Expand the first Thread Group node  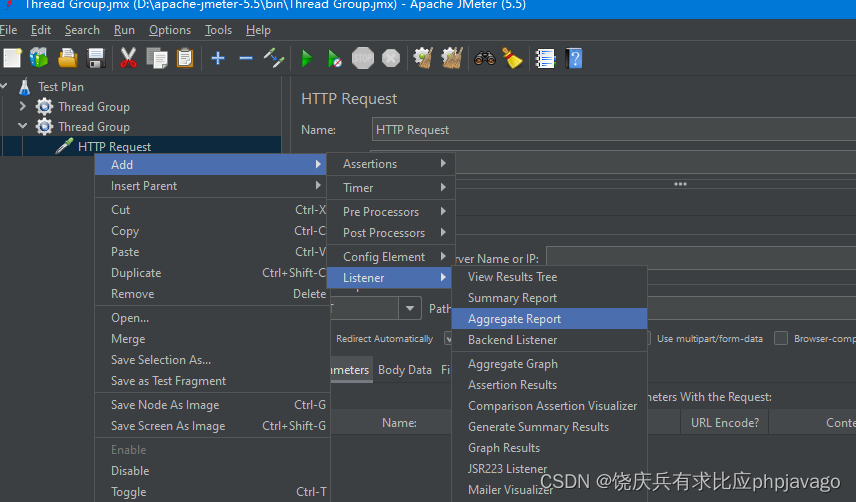point(23,106)
